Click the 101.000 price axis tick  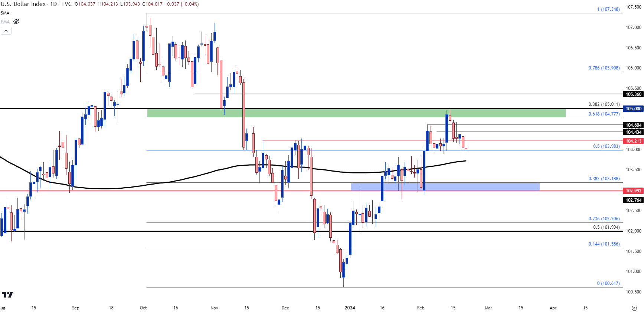pos(634,272)
